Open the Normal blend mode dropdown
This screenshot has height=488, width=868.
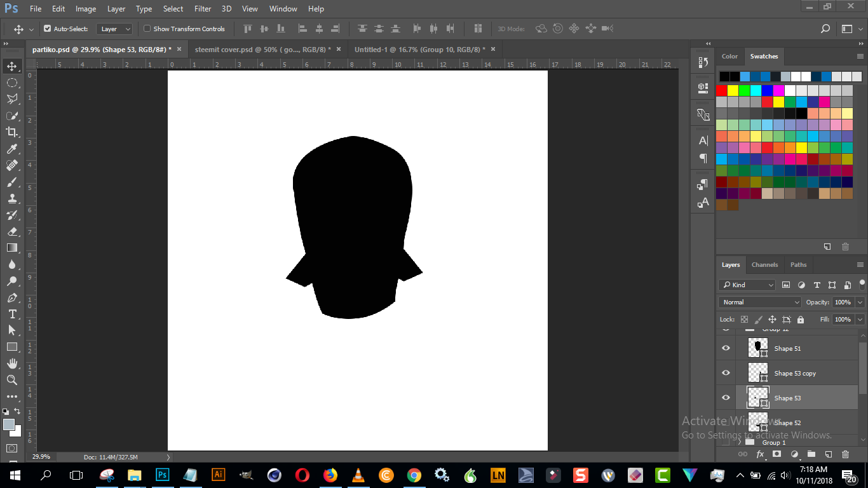(760, 302)
